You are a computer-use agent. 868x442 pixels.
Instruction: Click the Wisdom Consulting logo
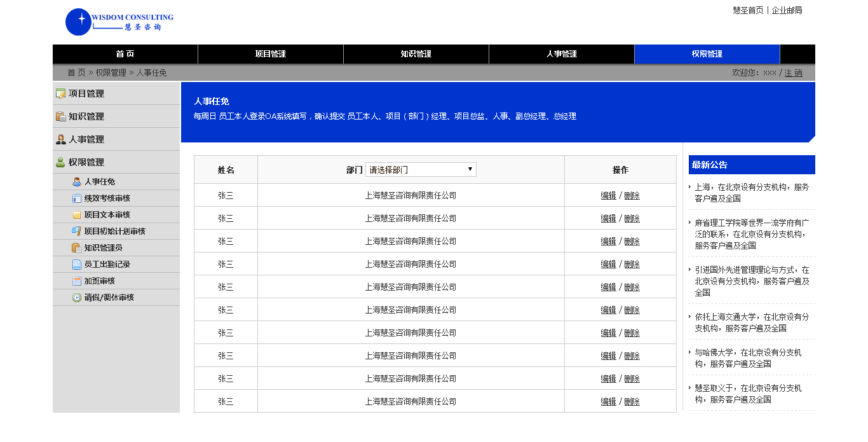[119, 22]
